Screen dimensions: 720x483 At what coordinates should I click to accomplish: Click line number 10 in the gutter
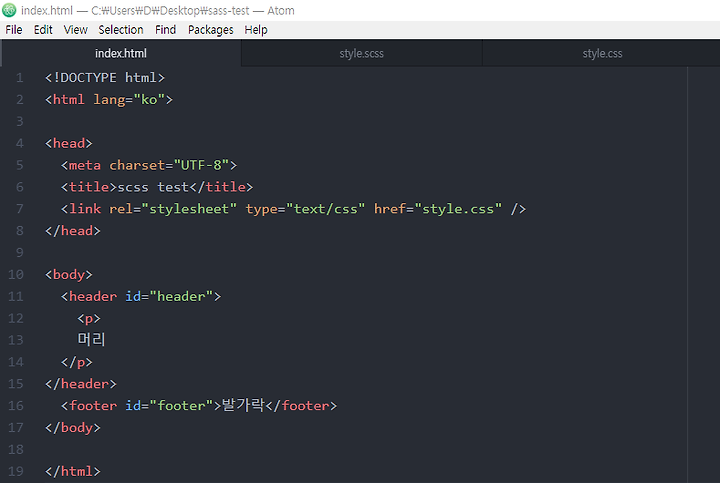pyautogui.click(x=16, y=275)
